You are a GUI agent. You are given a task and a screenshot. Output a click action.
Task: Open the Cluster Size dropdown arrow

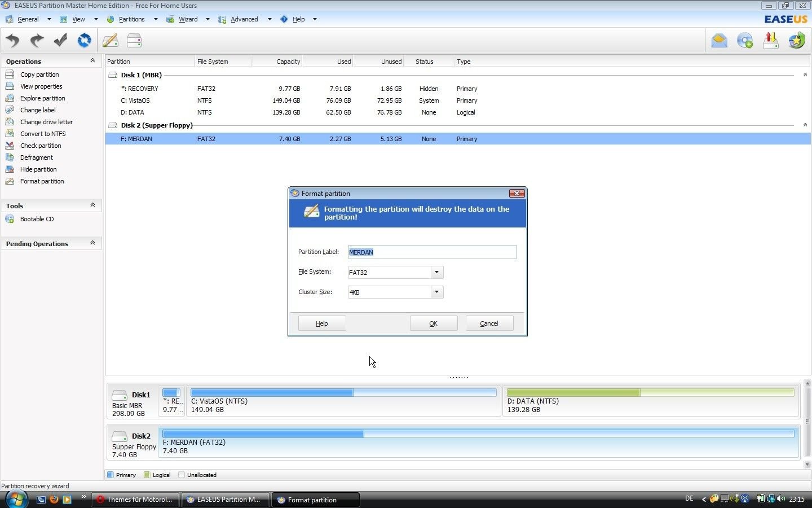tap(436, 292)
